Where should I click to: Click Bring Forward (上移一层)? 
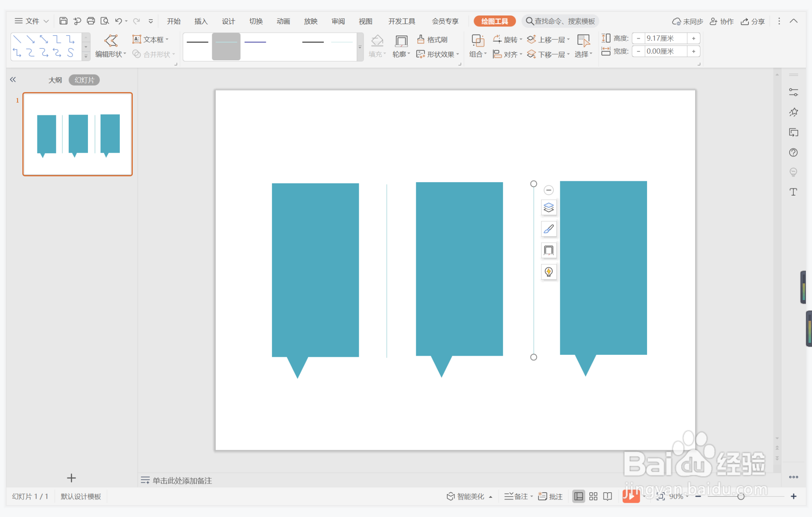548,40
